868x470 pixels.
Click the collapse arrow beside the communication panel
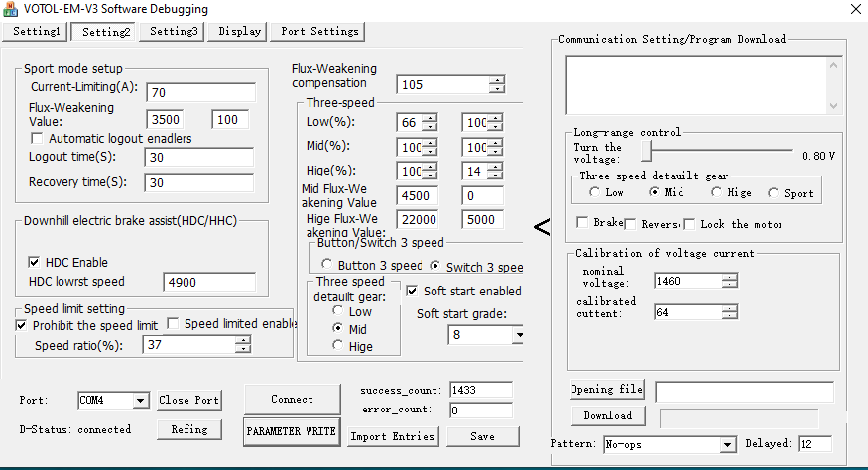pos(541,228)
